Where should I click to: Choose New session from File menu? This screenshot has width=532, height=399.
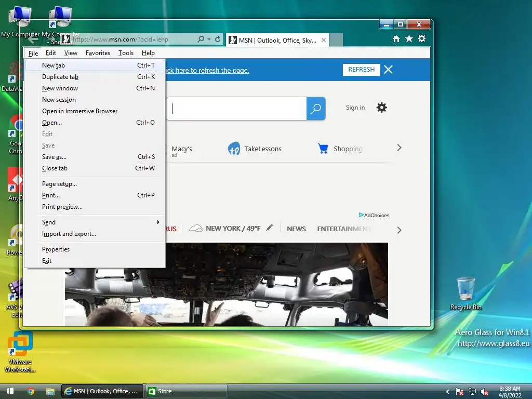95,100
